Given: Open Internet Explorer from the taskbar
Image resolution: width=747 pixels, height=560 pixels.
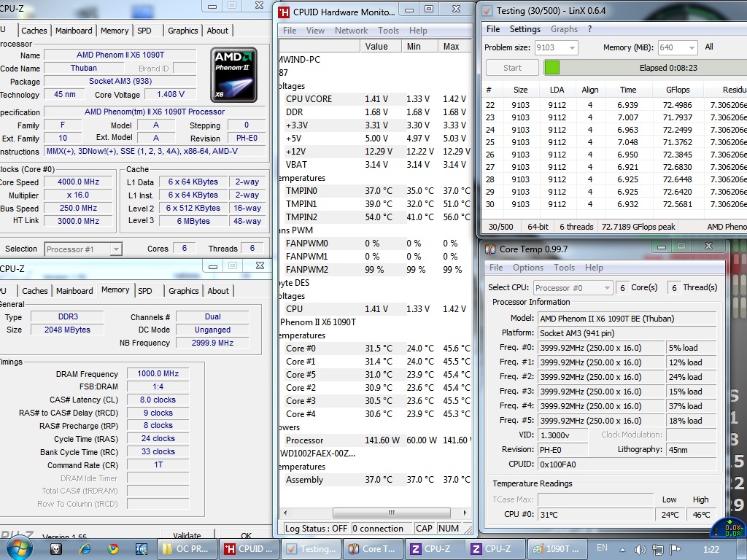Looking at the screenshot, I should (85, 548).
